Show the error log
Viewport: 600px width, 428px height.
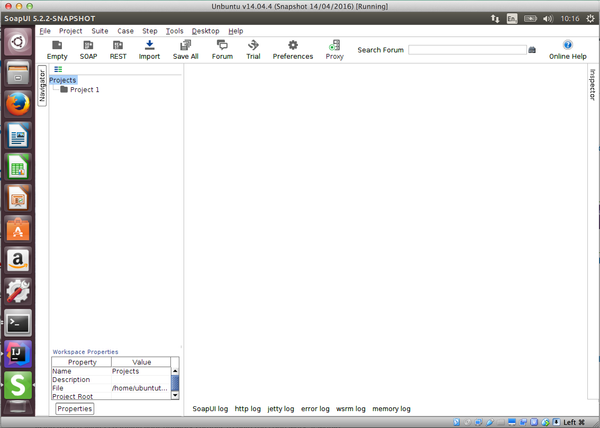(315, 409)
